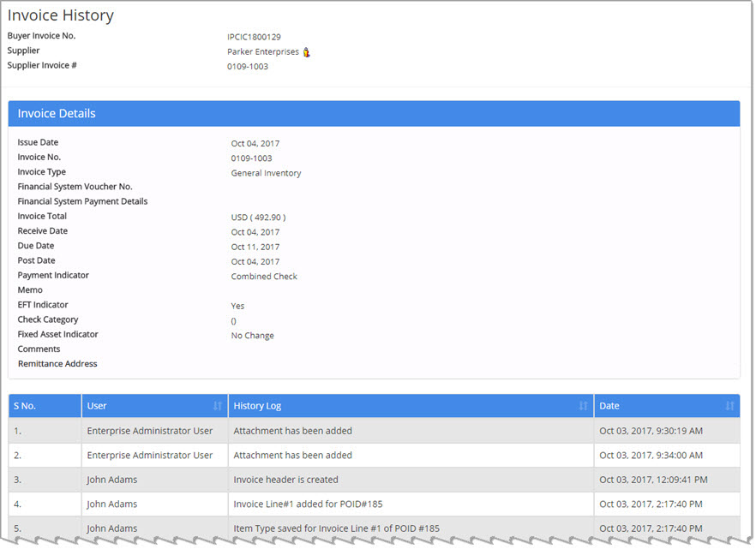This screenshot has width=756, height=549.
Task: Click the sort icon on the History Log column
Action: click(x=584, y=405)
